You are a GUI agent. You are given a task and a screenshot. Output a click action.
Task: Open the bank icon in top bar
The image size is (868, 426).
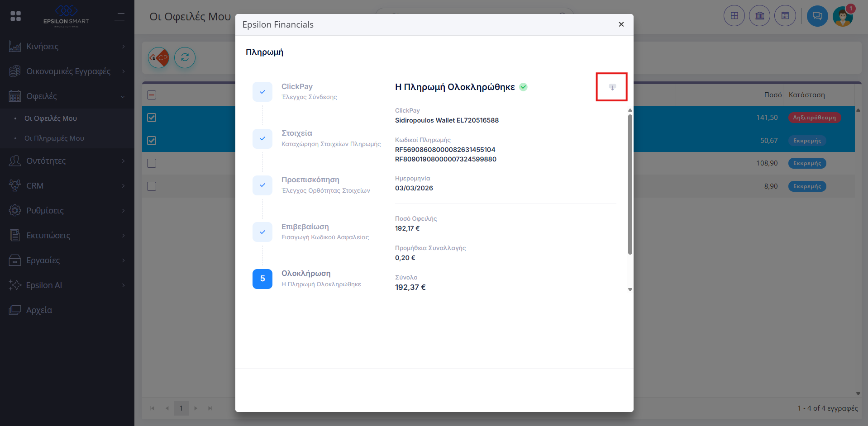tap(759, 16)
